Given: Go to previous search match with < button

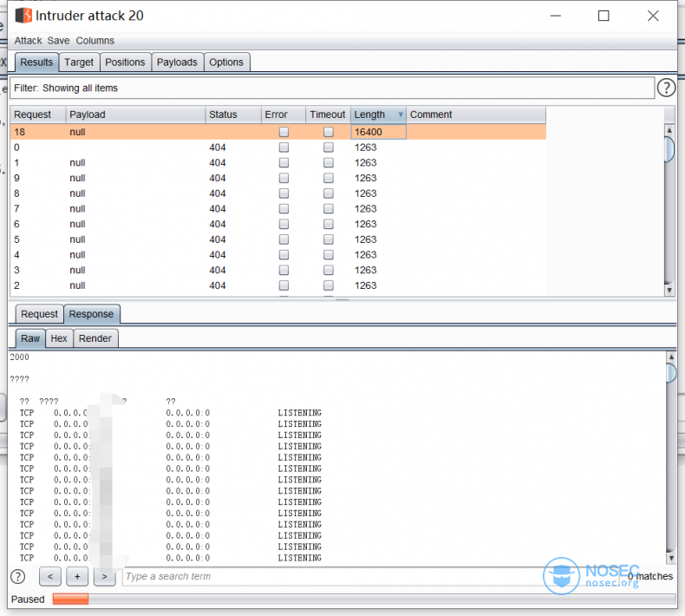Looking at the screenshot, I should [49, 577].
